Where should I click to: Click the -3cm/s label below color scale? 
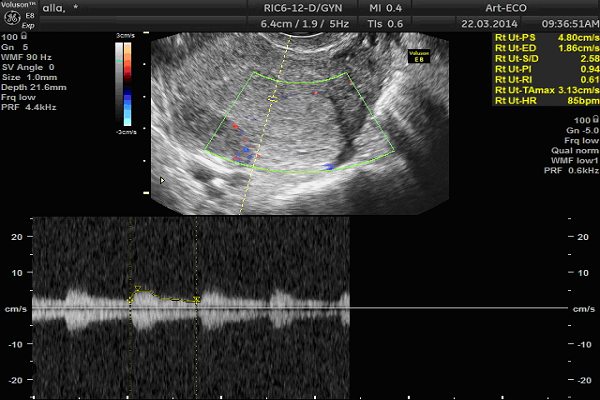(126, 132)
